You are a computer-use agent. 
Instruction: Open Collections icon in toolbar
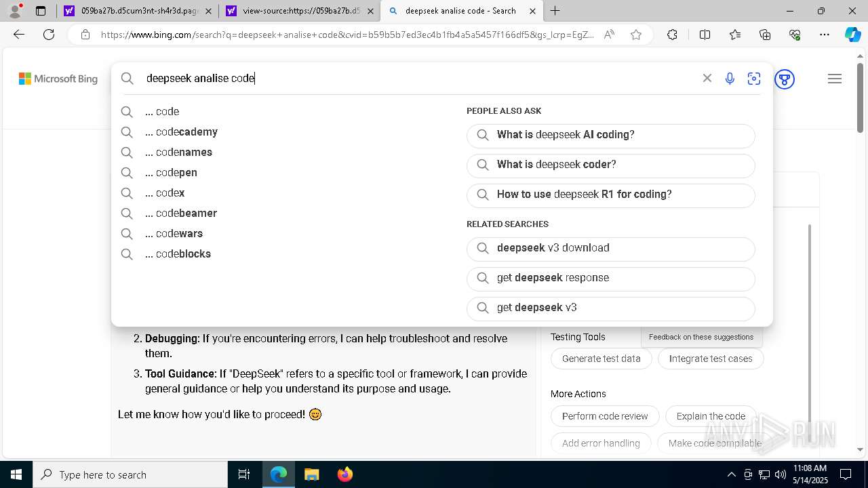pos(765,35)
